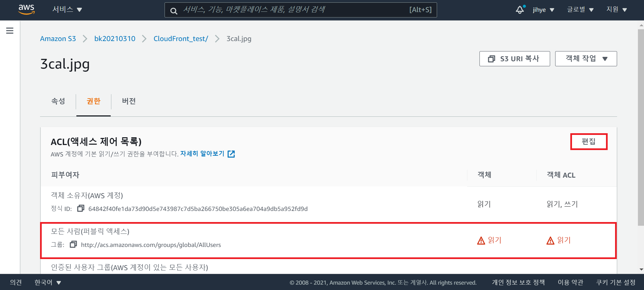Open the 한국어 language selector
Image resolution: width=644 pixels, height=290 pixels.
click(x=48, y=282)
